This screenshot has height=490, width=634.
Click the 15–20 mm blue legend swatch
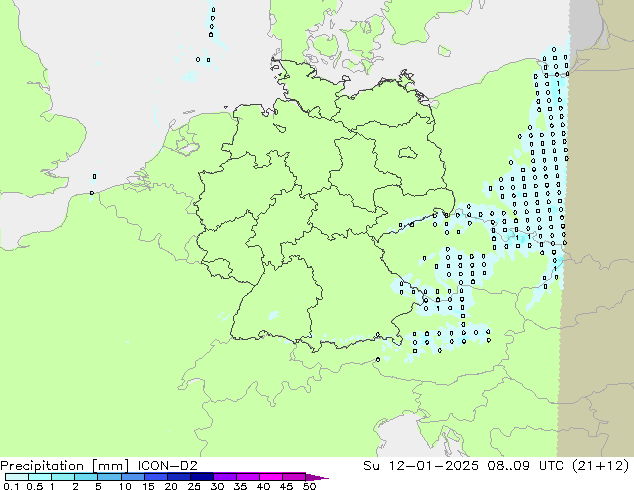coord(156,477)
